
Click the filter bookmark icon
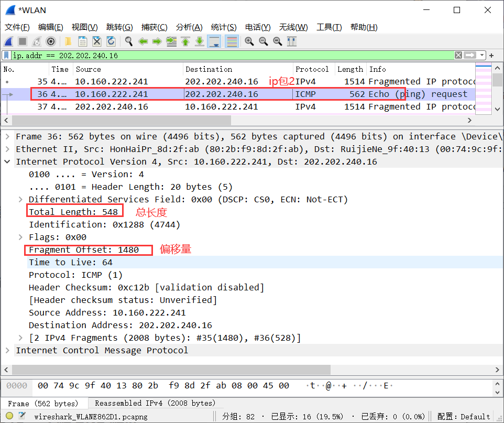(6, 56)
